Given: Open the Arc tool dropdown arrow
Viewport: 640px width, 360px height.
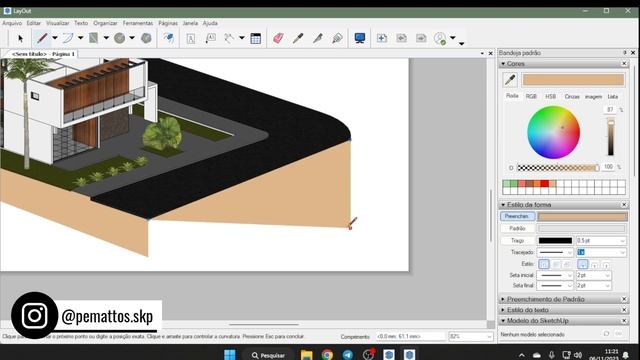Looking at the screenshot, I should [x=80, y=38].
